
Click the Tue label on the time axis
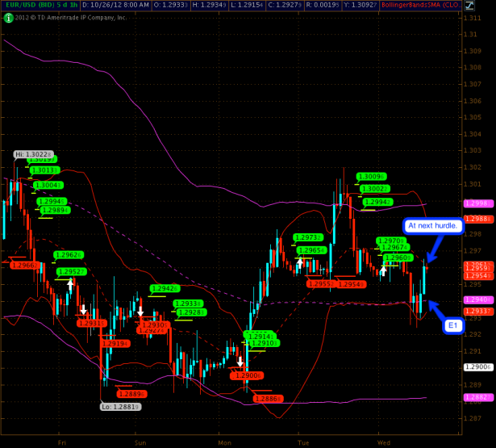pyautogui.click(x=304, y=442)
